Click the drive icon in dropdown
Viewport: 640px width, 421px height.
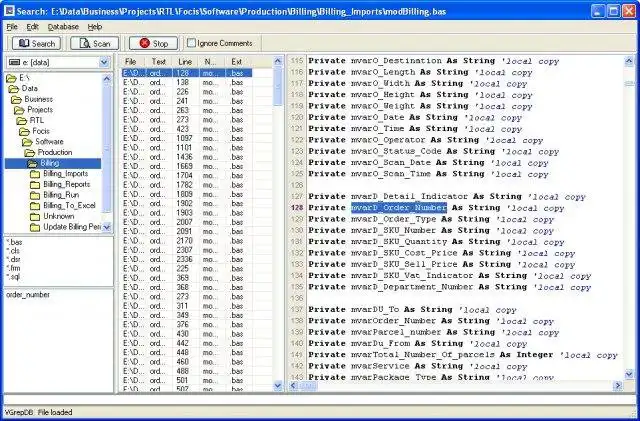(14, 62)
